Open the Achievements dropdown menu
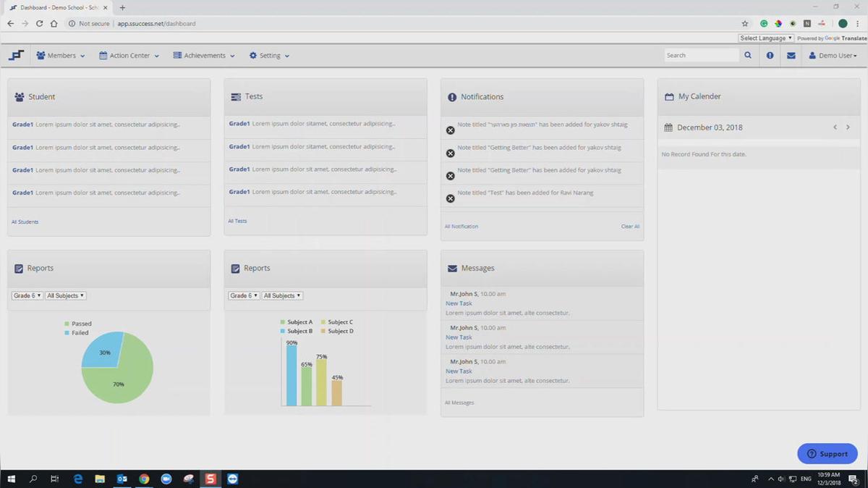 (x=204, y=56)
